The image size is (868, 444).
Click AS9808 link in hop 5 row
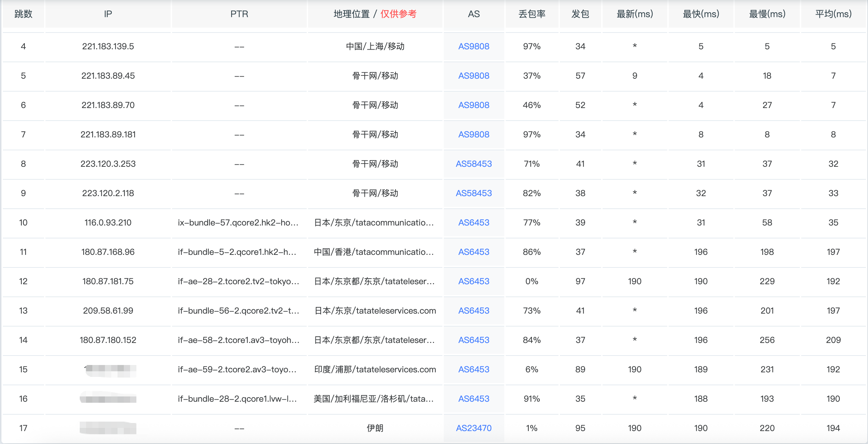point(474,76)
